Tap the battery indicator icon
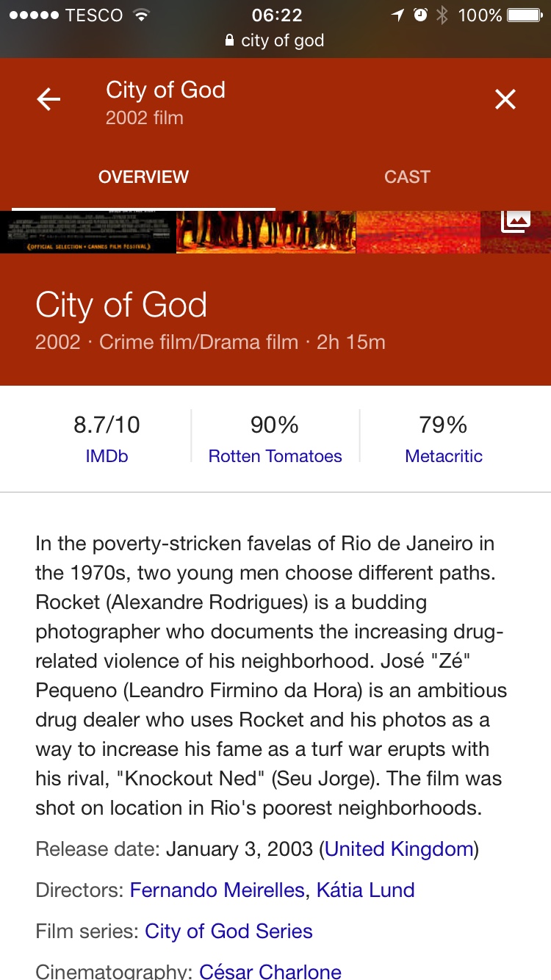 click(524, 15)
